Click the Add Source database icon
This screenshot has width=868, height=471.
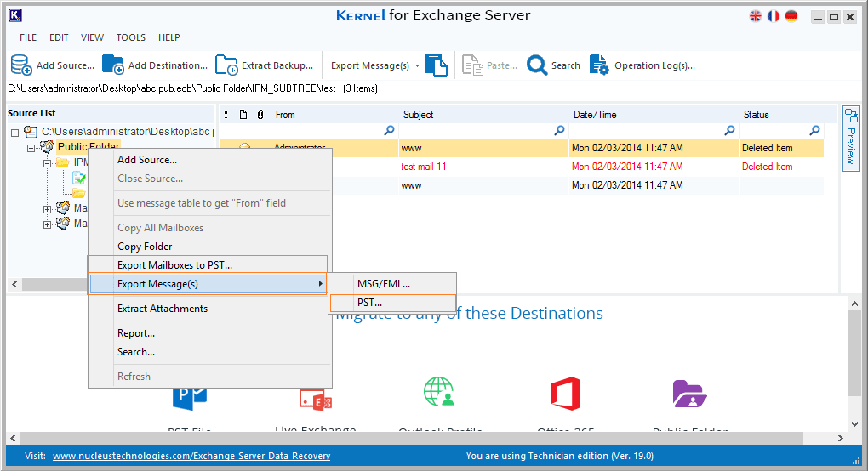[21, 65]
